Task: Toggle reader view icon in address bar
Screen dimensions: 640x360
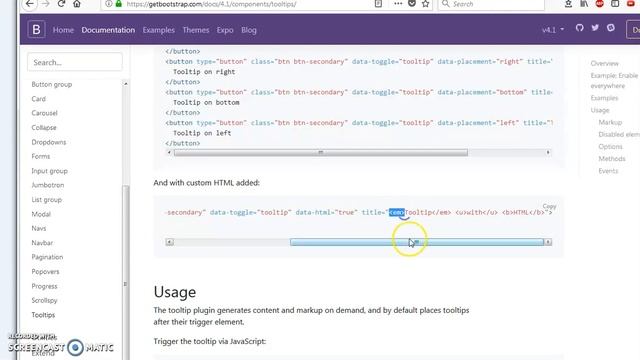Action: [378, 4]
